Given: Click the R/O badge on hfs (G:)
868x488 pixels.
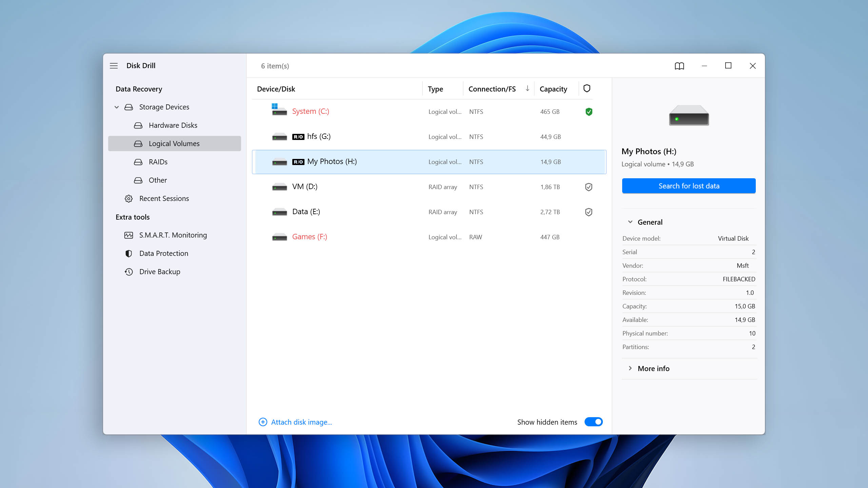Looking at the screenshot, I should coord(298,137).
